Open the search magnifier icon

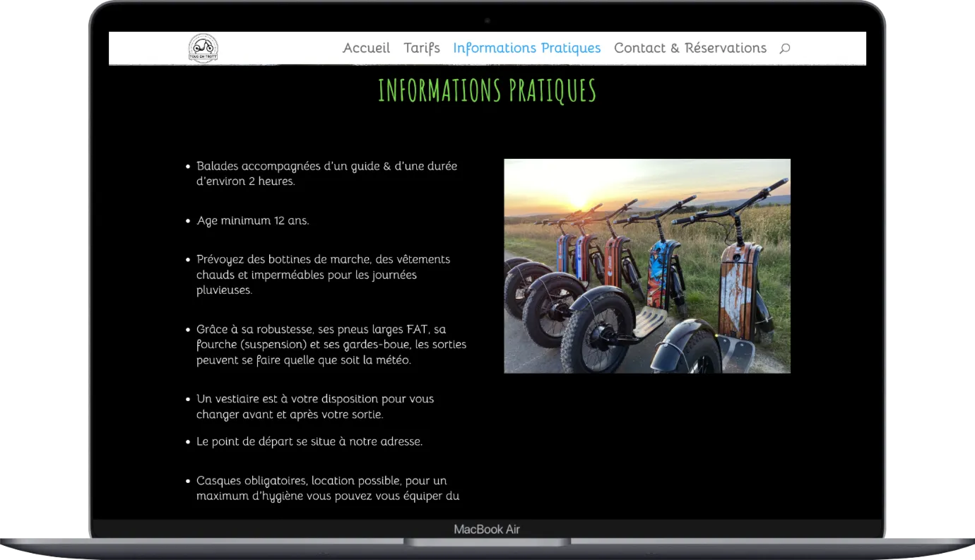pos(784,49)
